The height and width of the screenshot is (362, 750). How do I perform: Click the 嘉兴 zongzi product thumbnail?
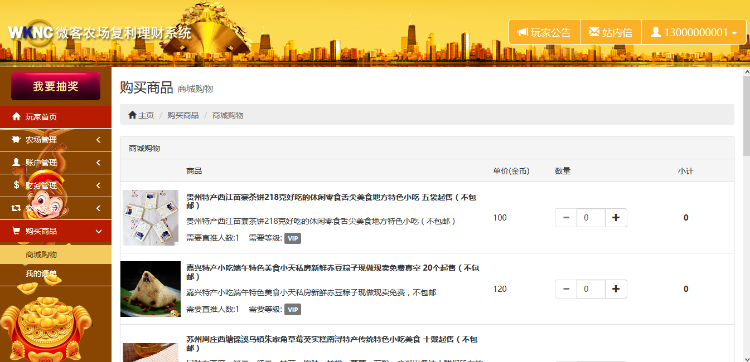pyautogui.click(x=151, y=289)
